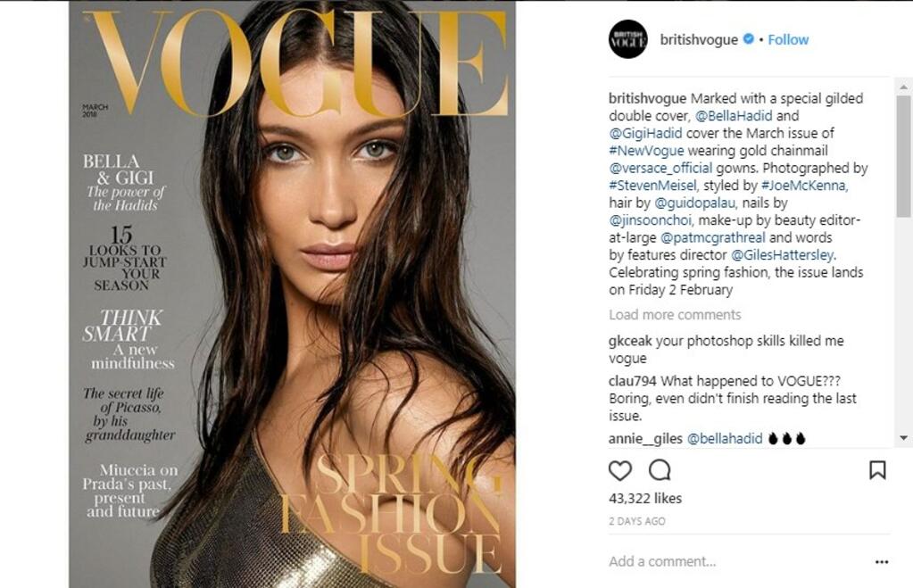
Task: View the 43,322 likes list
Action: pyautogui.click(x=645, y=499)
